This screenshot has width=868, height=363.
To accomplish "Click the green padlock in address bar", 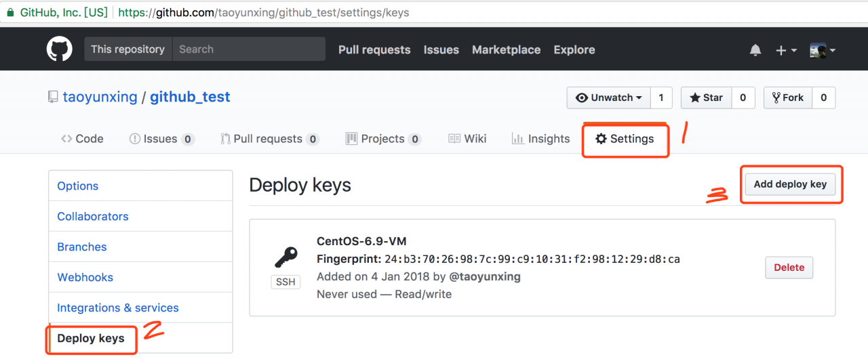I will tap(10, 12).
